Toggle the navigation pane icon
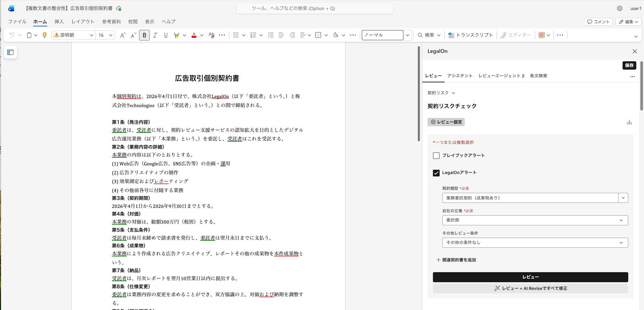 pyautogui.click(x=10, y=52)
